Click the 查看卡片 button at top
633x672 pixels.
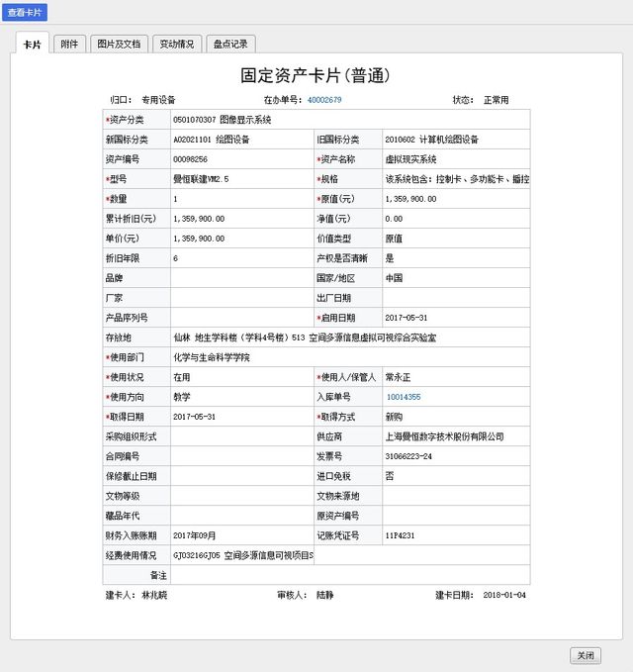point(25,13)
